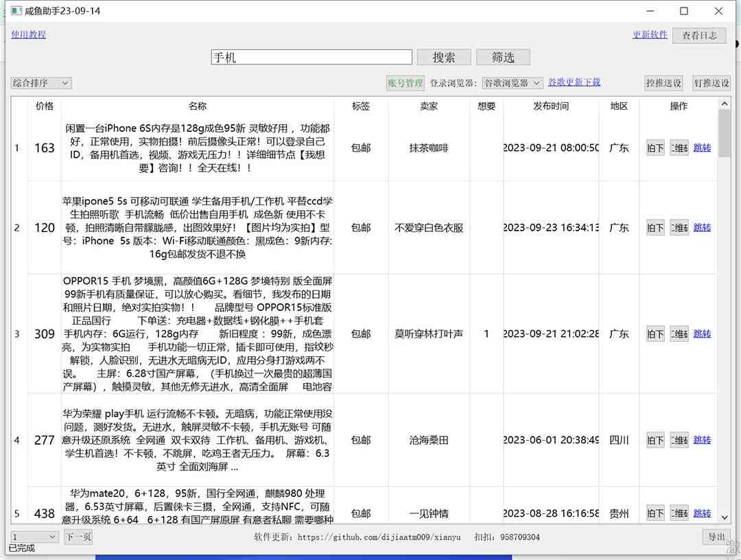Open the page number dropdown at bottom left
Viewport: 741px width, 560px height.
click(x=33, y=537)
